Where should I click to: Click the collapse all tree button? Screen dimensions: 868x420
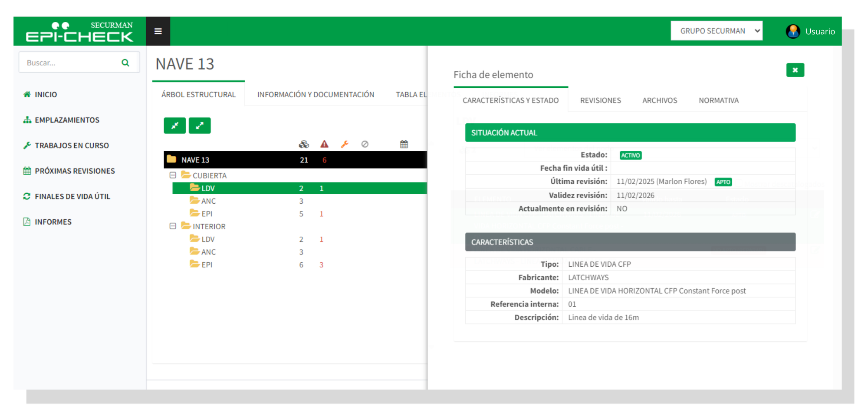tap(174, 126)
